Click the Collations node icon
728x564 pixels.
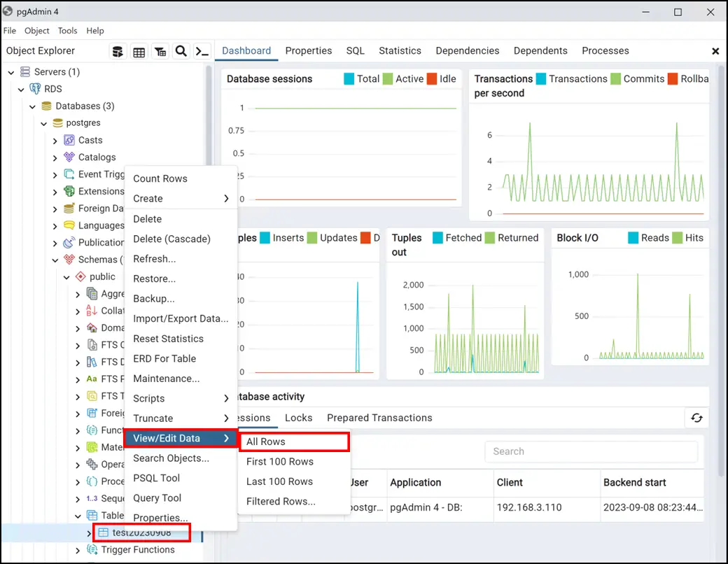(x=92, y=311)
